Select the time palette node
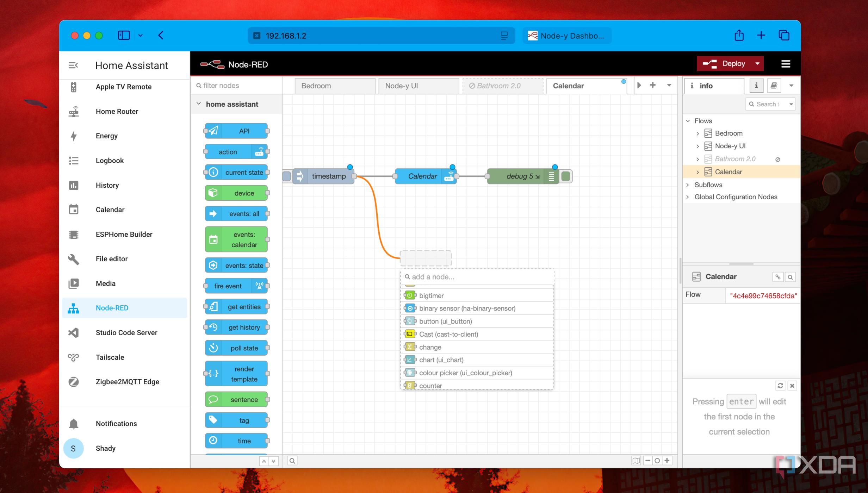The image size is (868, 493). coord(236,441)
